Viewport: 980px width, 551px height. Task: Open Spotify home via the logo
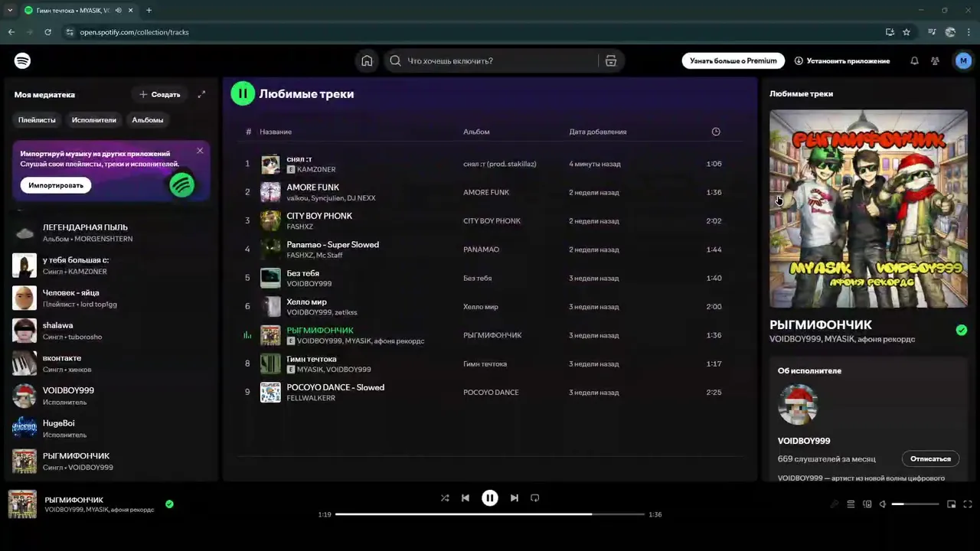(x=22, y=60)
